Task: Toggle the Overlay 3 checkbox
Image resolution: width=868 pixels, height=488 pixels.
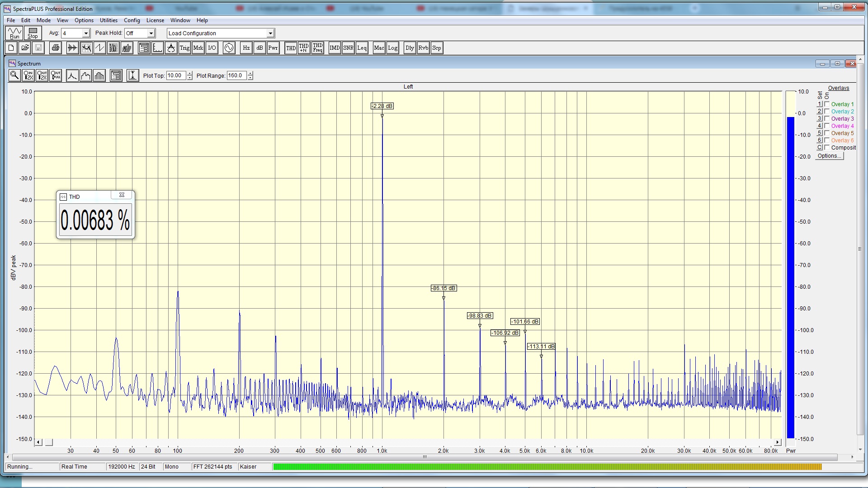Action: coord(827,119)
